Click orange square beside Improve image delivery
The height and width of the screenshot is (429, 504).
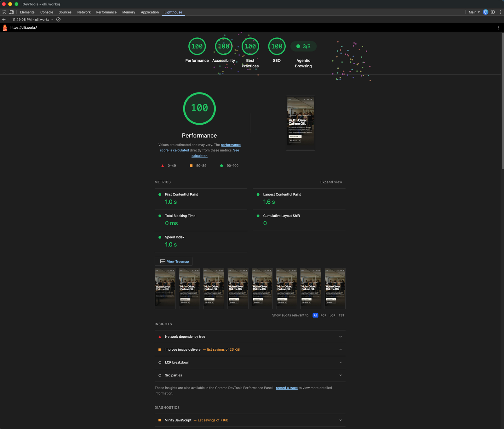160,350
